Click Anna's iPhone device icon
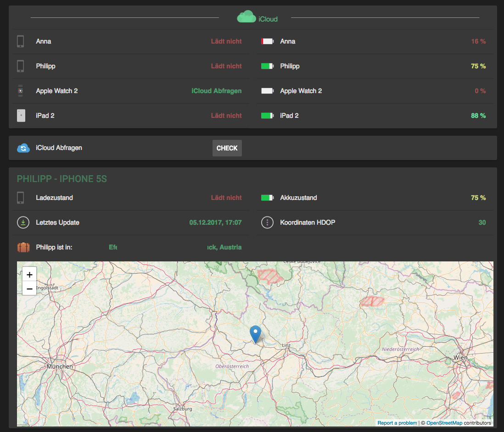Screen dimensions: 504x432 21,41
